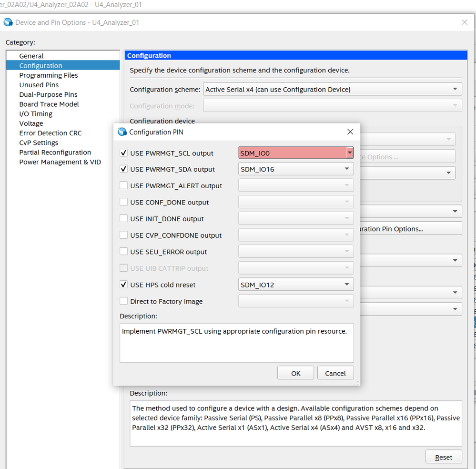Screen dimensions: 476x469
Task: Select Programming Files category
Action: pyautogui.click(x=63, y=75)
